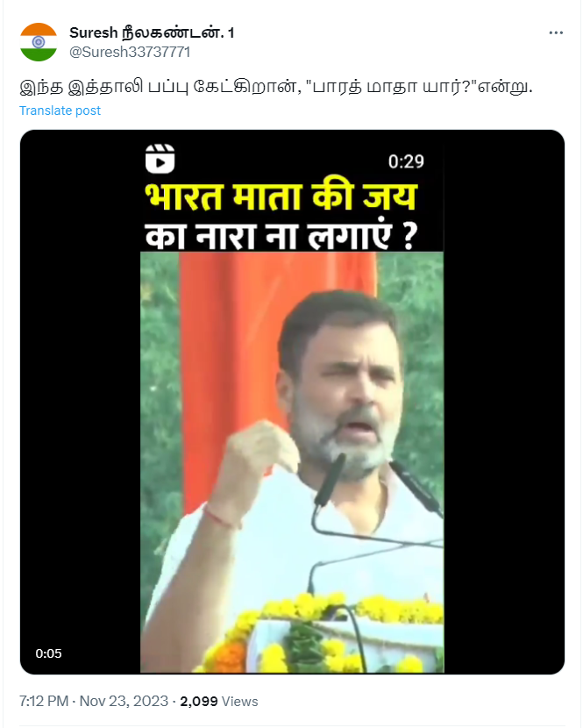Click the black microphone in the video

(x=331, y=481)
